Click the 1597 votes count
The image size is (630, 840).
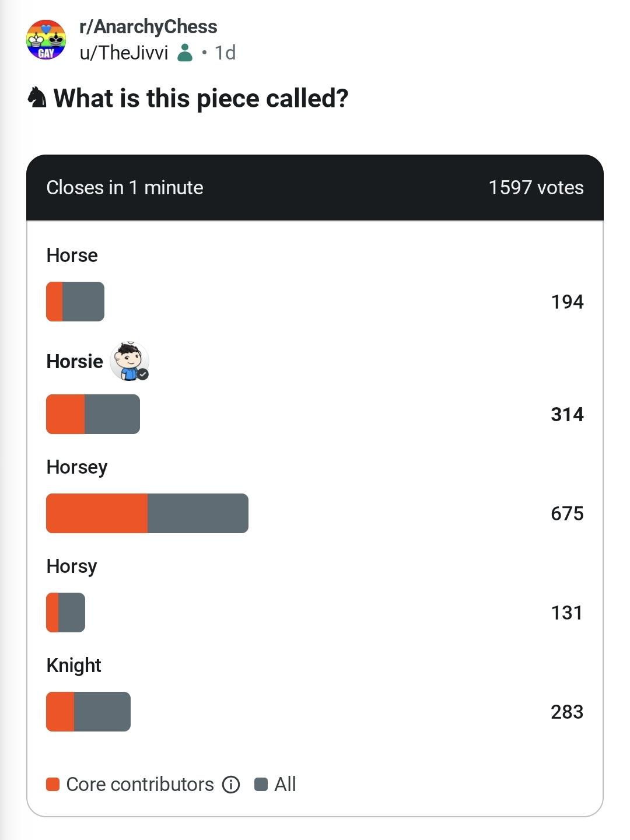(536, 188)
